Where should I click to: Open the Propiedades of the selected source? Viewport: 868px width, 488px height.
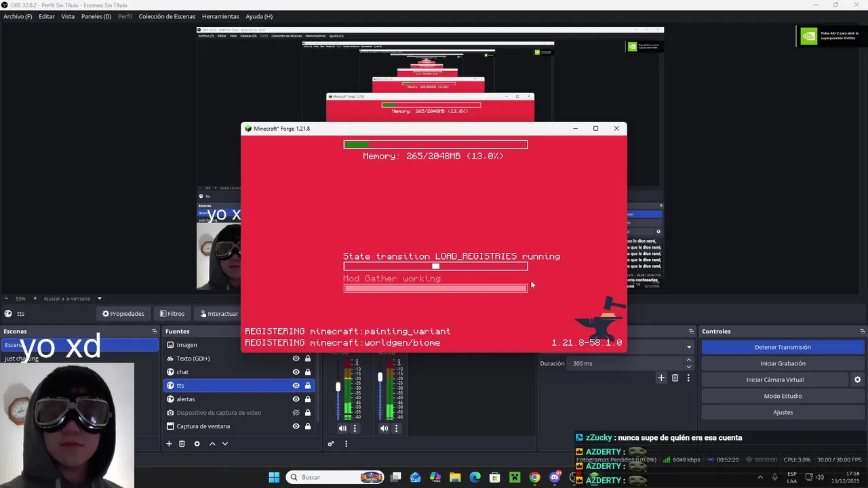pos(123,314)
